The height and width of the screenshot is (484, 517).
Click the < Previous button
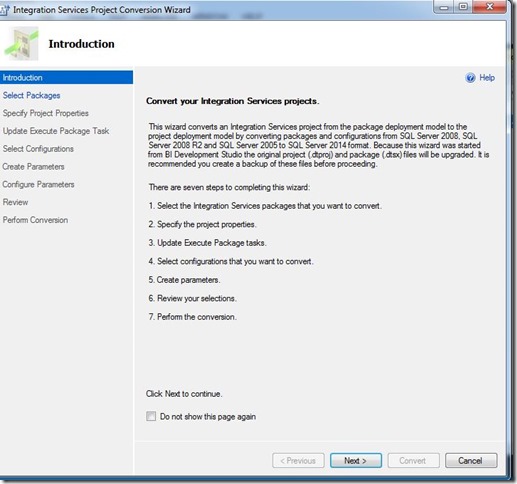pyautogui.click(x=298, y=460)
